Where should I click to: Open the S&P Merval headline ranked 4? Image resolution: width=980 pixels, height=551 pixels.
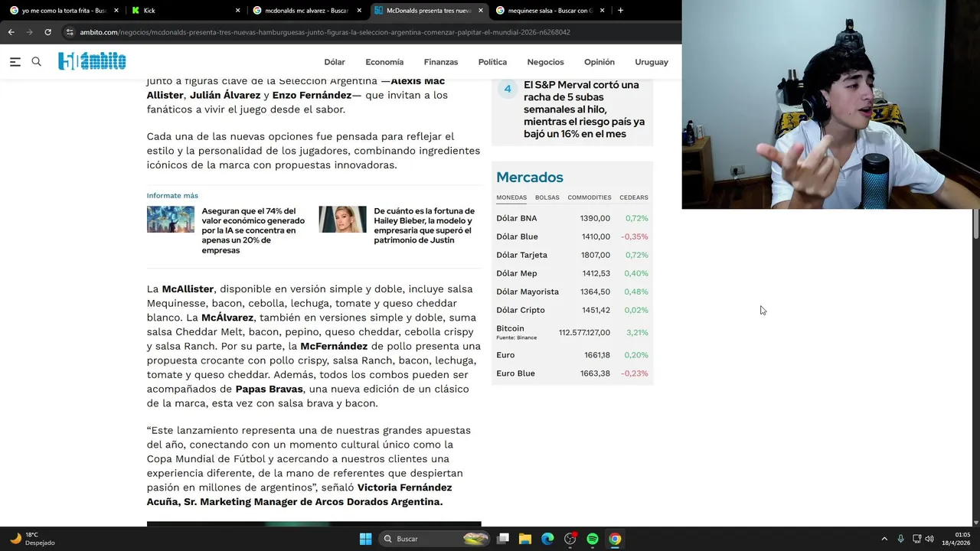[x=584, y=109]
